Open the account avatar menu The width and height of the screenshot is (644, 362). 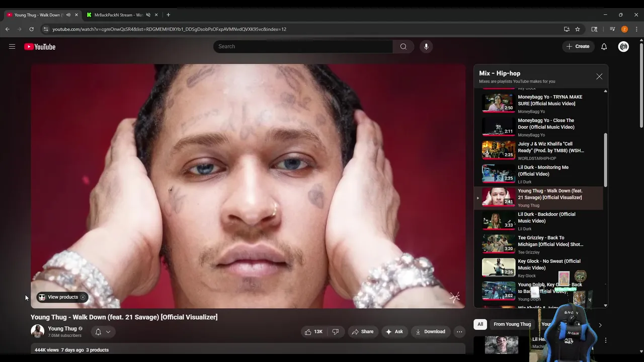(x=623, y=46)
